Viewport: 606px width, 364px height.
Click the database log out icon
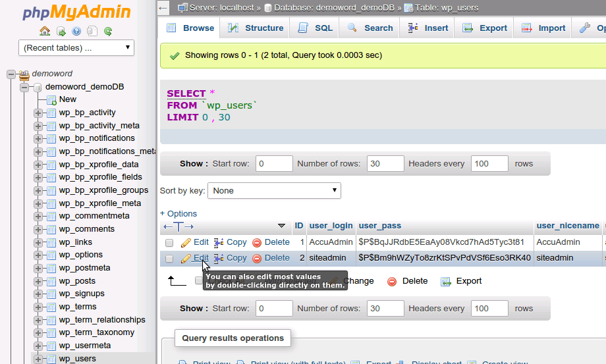tap(61, 31)
